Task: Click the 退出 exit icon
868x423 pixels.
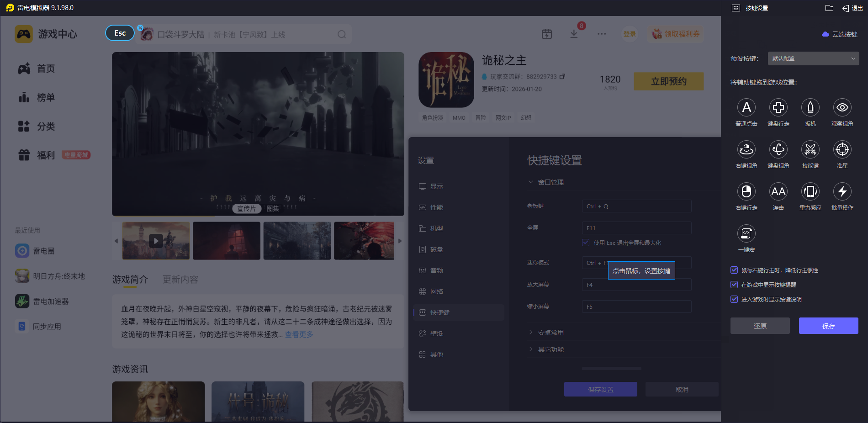Action: (852, 8)
